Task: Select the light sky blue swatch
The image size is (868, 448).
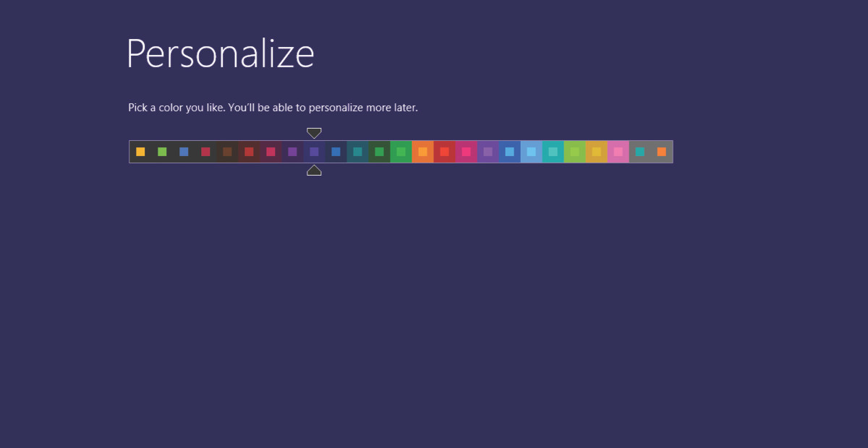Action: tap(531, 152)
